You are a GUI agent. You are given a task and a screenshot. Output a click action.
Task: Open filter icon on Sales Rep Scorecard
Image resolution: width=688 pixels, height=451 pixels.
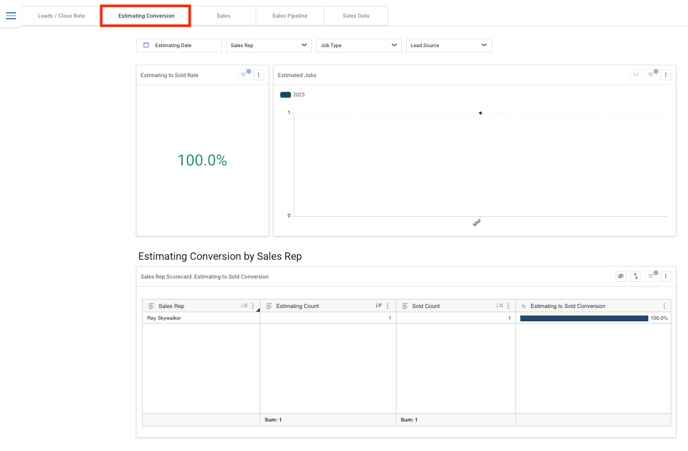[651, 276]
